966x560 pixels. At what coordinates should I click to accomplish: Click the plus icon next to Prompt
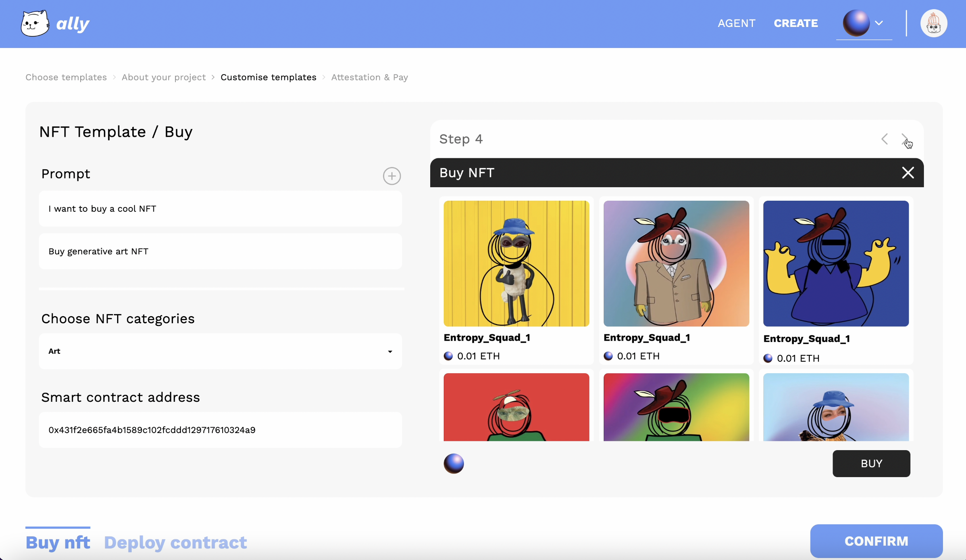click(x=392, y=175)
